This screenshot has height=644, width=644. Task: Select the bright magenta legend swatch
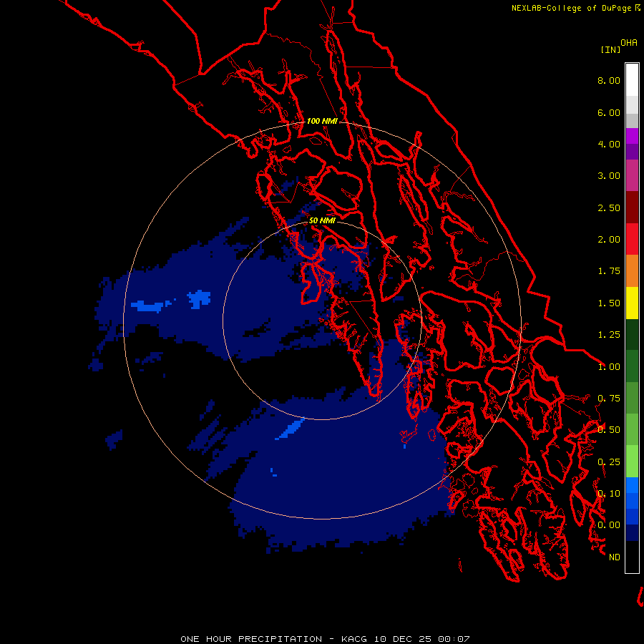tap(632, 136)
